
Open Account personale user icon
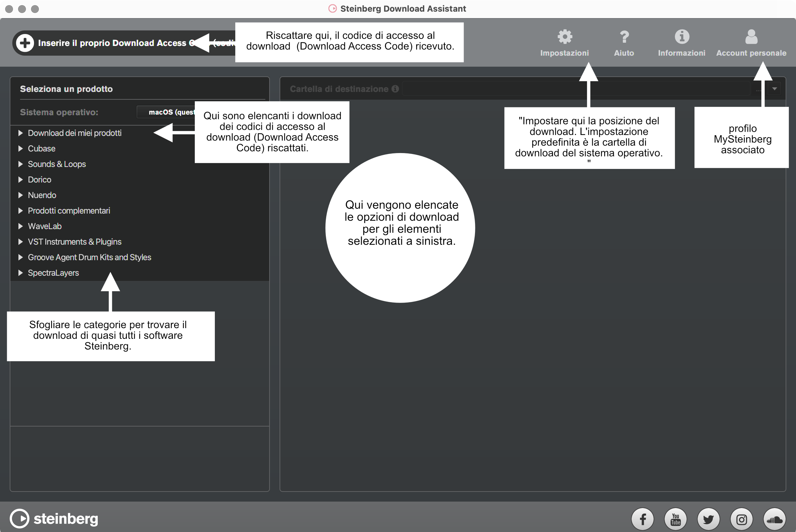pyautogui.click(x=751, y=37)
